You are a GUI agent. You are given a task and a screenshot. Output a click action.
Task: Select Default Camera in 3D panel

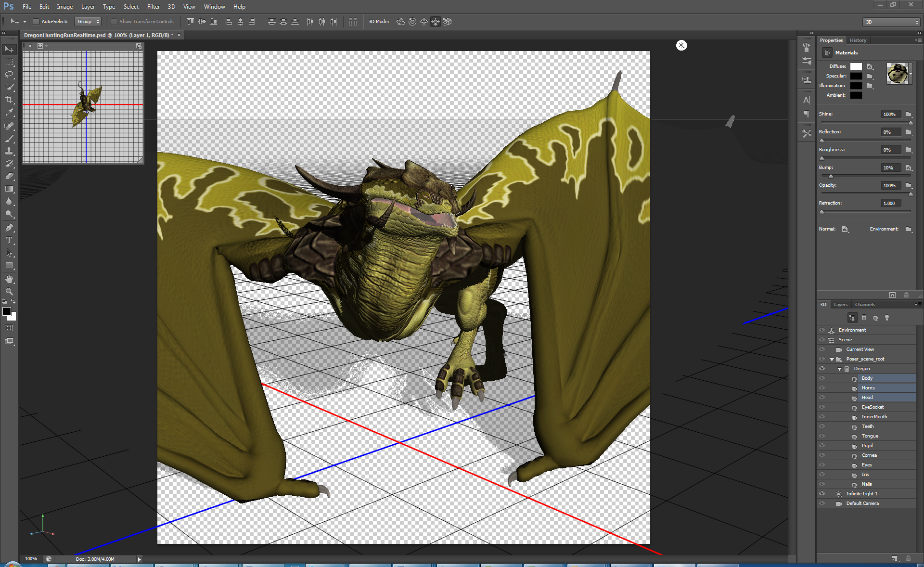click(862, 503)
